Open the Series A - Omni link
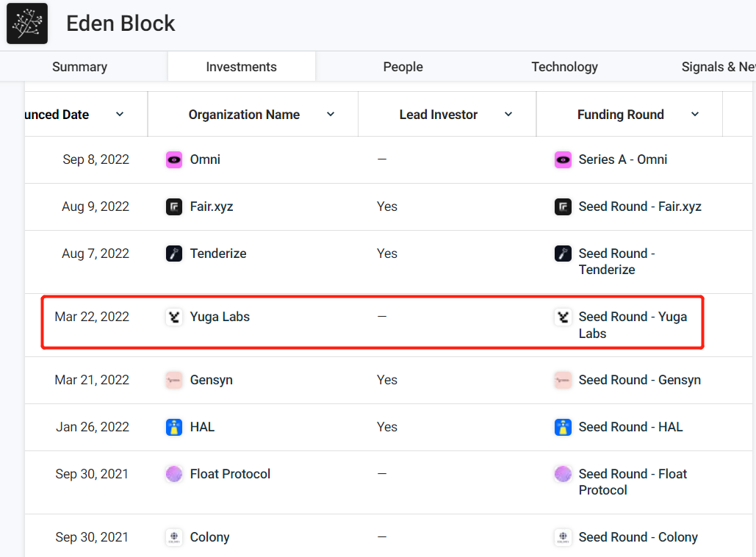756x557 pixels. (622, 159)
